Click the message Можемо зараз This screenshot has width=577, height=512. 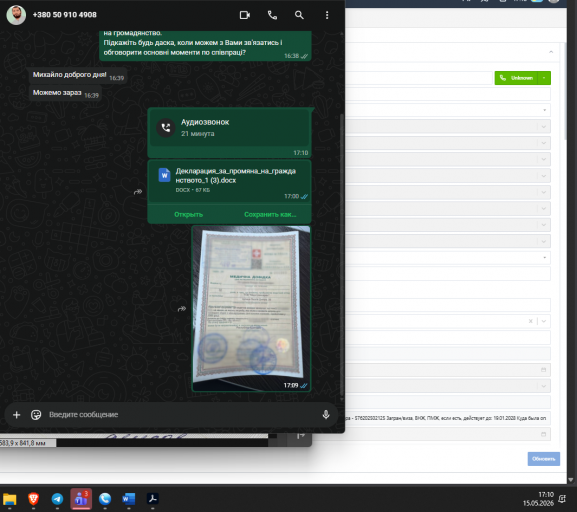pos(65,93)
